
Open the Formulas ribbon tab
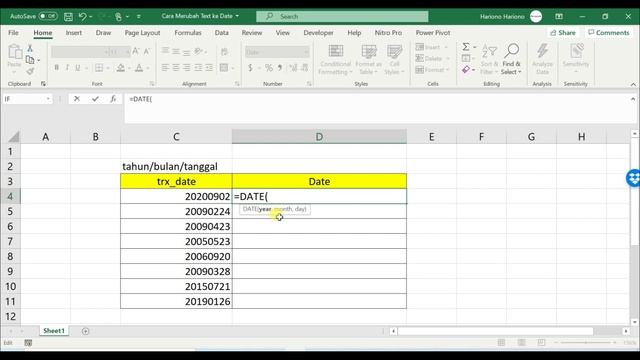pos(188,33)
